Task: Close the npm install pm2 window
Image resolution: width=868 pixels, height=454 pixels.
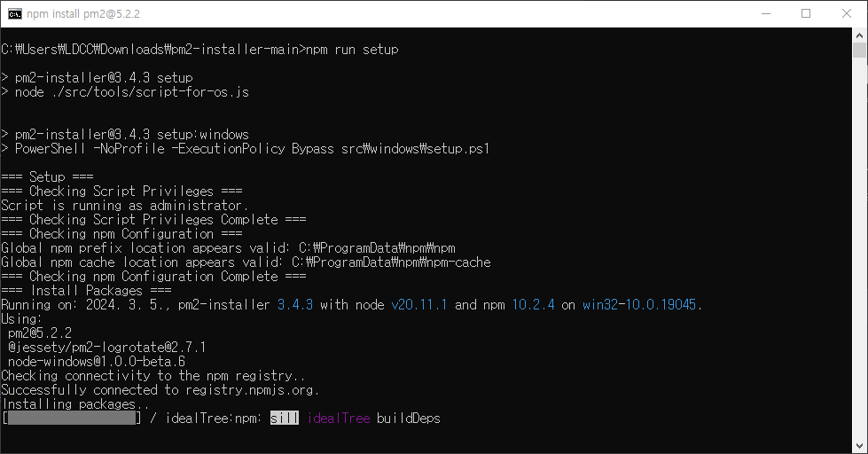Action: [x=847, y=14]
